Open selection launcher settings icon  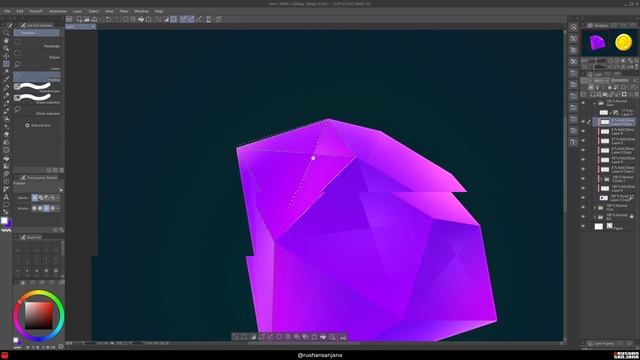(x=343, y=337)
